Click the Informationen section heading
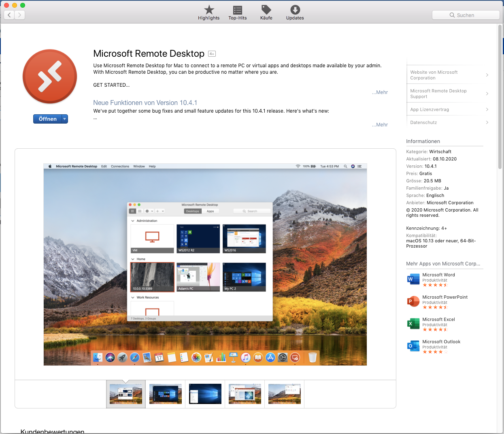 pyautogui.click(x=423, y=141)
